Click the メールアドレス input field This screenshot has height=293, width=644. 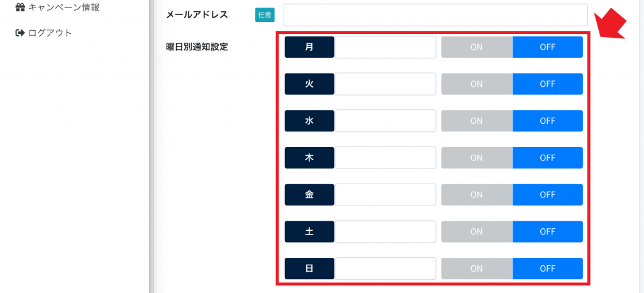coord(435,14)
